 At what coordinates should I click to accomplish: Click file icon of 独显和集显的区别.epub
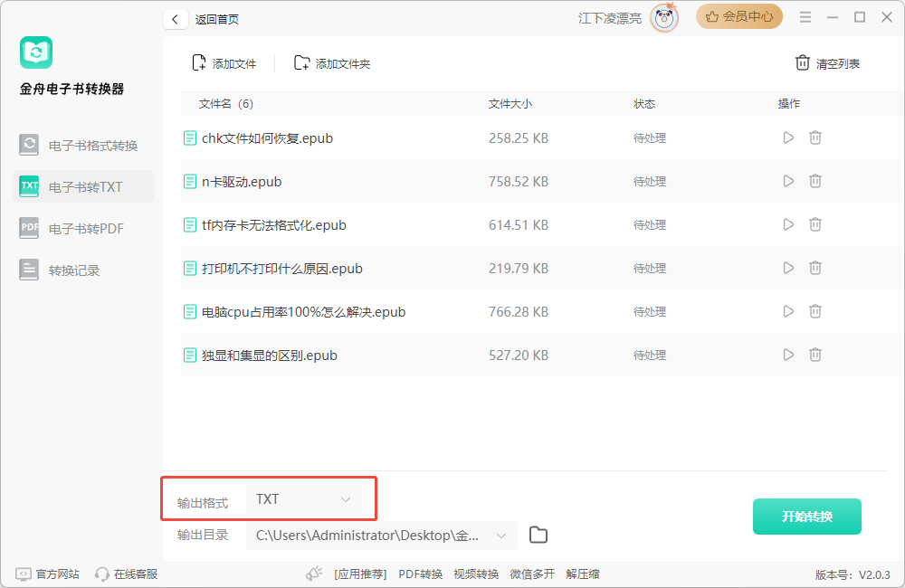tap(189, 355)
